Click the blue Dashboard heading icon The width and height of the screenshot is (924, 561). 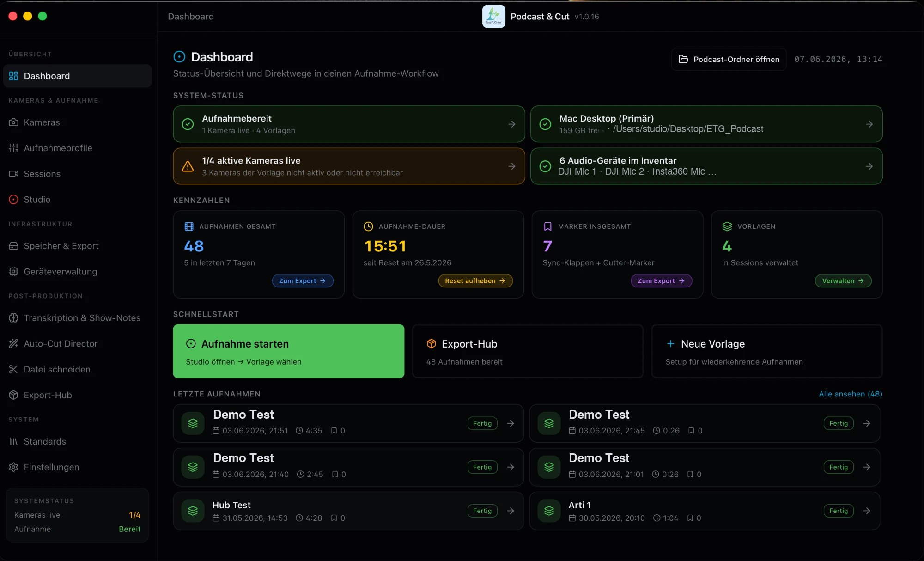coord(179,57)
